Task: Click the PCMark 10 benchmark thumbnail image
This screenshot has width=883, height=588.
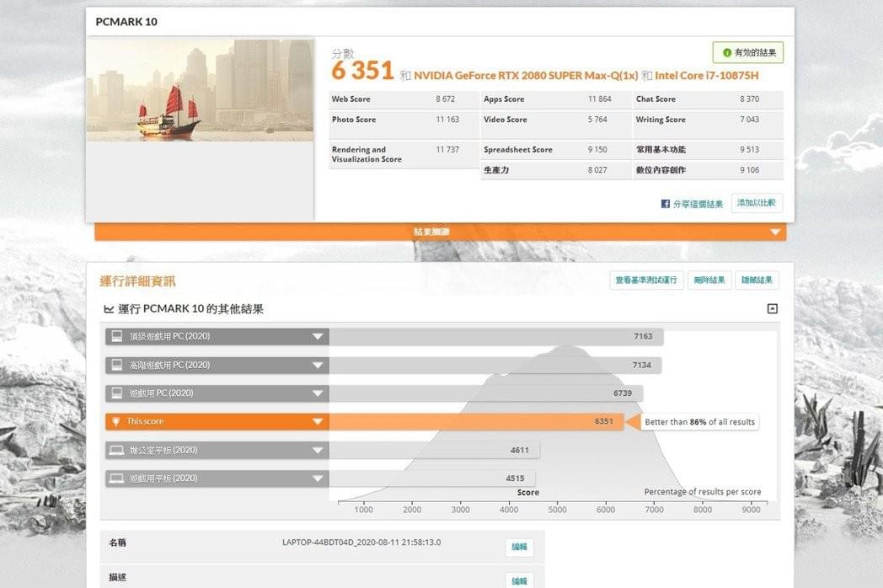Action: 200,89
